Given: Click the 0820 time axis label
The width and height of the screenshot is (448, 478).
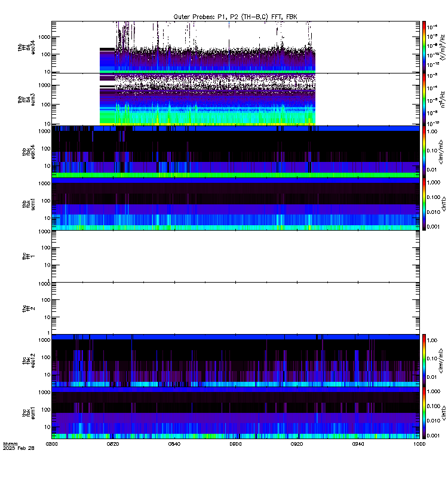Looking at the screenshot, I should pyautogui.click(x=113, y=444).
